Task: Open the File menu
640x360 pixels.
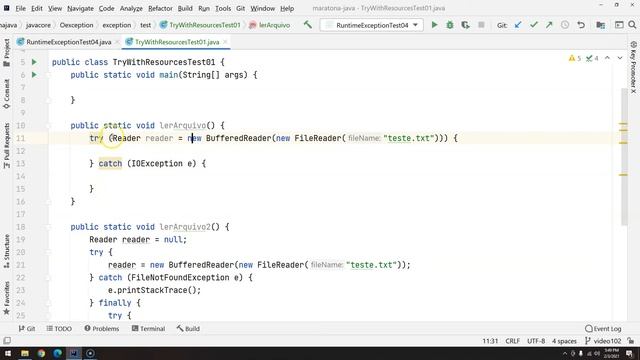Action: [20, 8]
